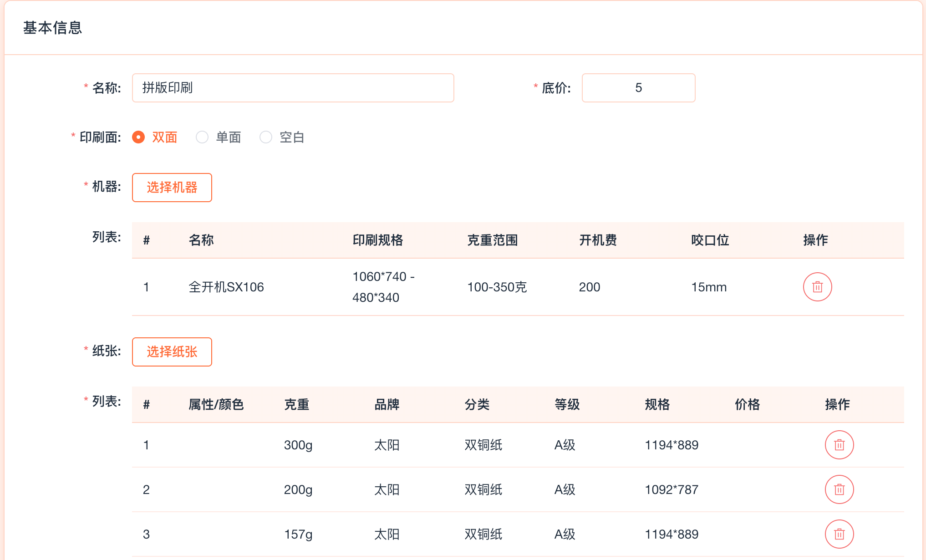Click the 开机费 column header
Image resolution: width=926 pixels, height=560 pixels.
598,240
